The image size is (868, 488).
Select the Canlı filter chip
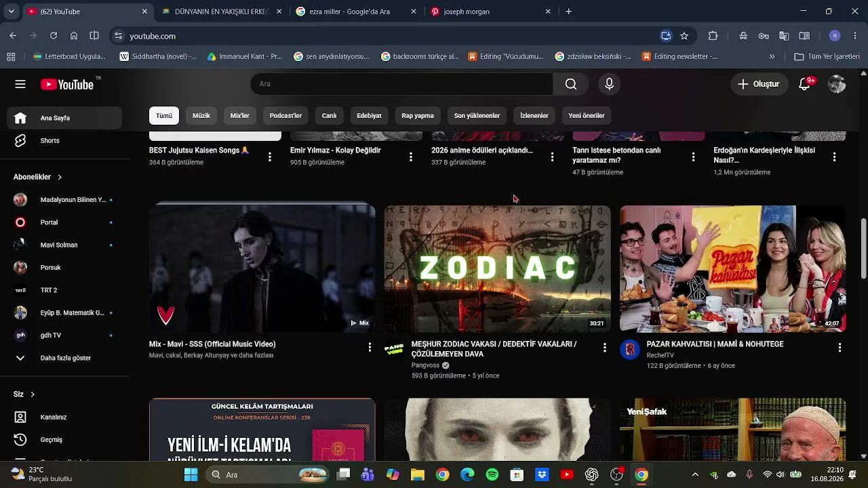tap(329, 116)
